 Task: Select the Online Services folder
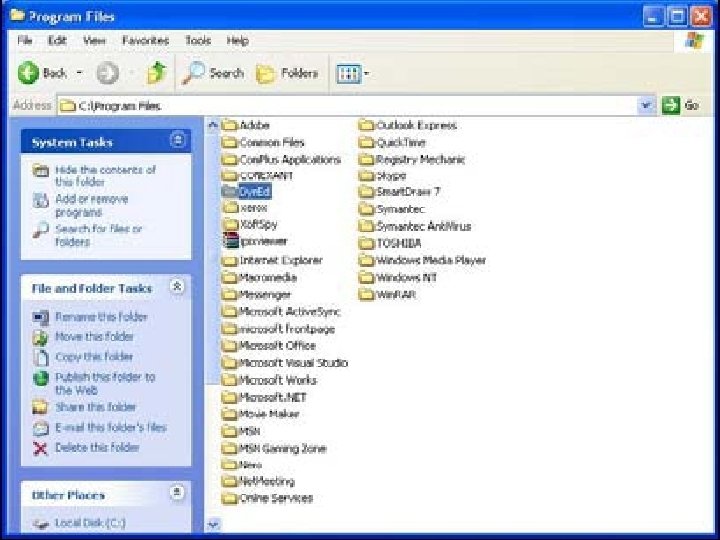point(267,498)
